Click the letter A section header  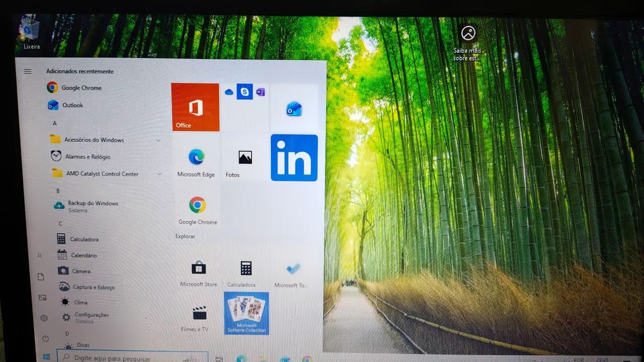[55, 123]
